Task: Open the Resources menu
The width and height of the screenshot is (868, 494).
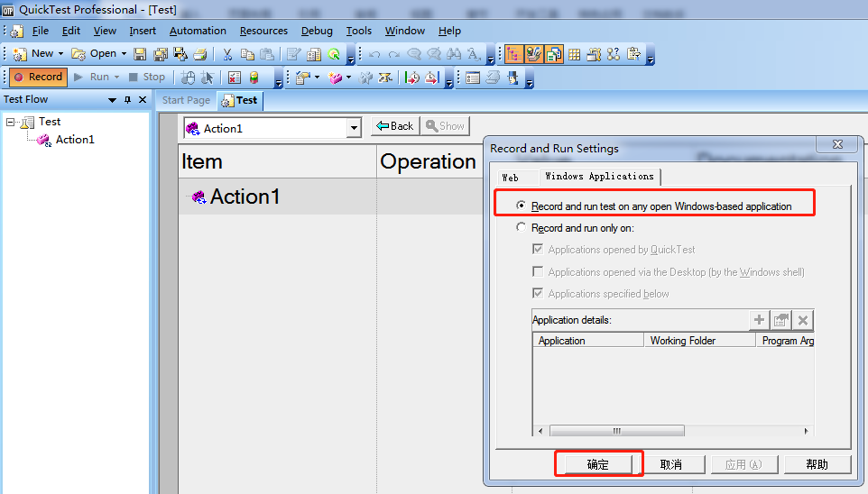Action: point(263,31)
